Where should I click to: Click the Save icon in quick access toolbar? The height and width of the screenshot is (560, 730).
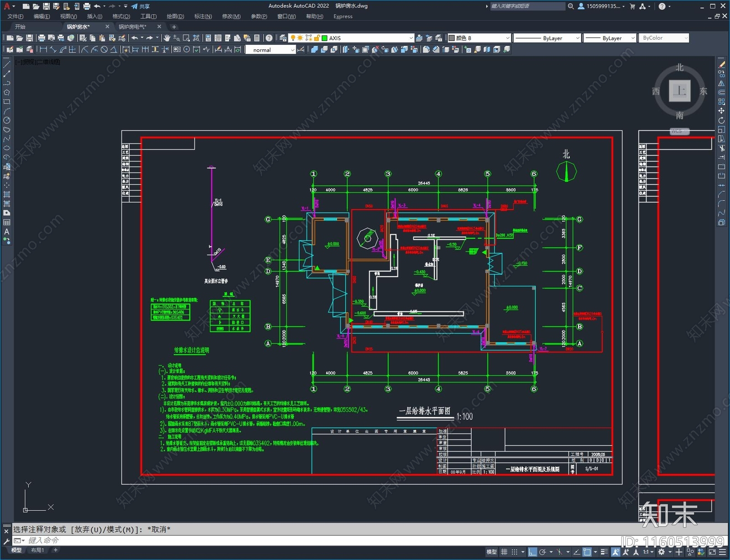(46, 6)
